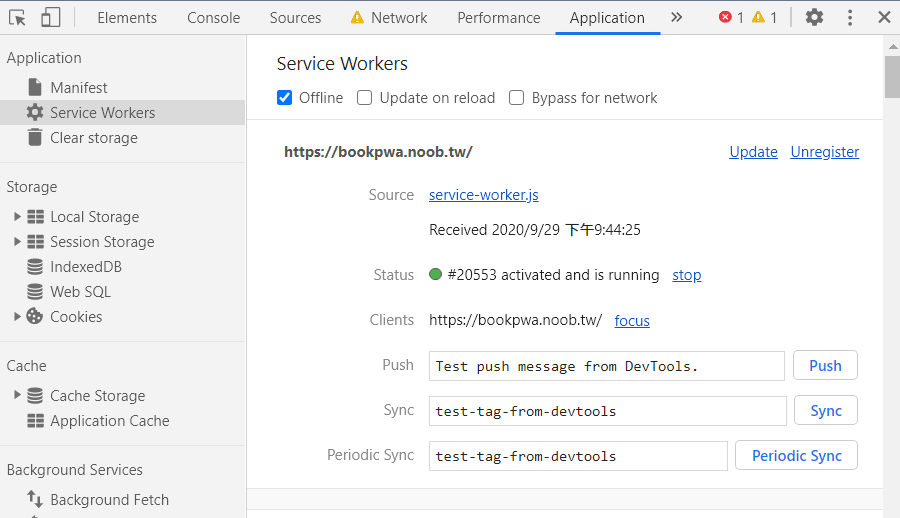The height and width of the screenshot is (518, 900).
Task: Click the Unregister link
Action: [x=824, y=152]
